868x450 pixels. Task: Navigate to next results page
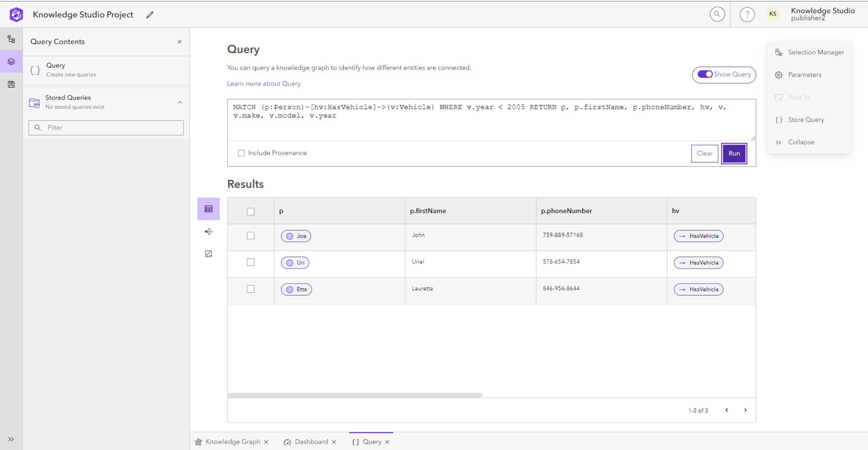tap(745, 409)
